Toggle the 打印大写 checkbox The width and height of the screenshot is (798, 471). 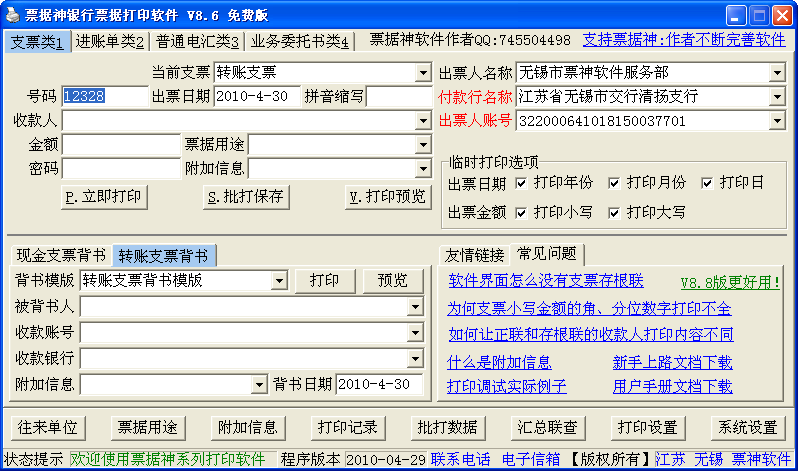click(x=614, y=212)
